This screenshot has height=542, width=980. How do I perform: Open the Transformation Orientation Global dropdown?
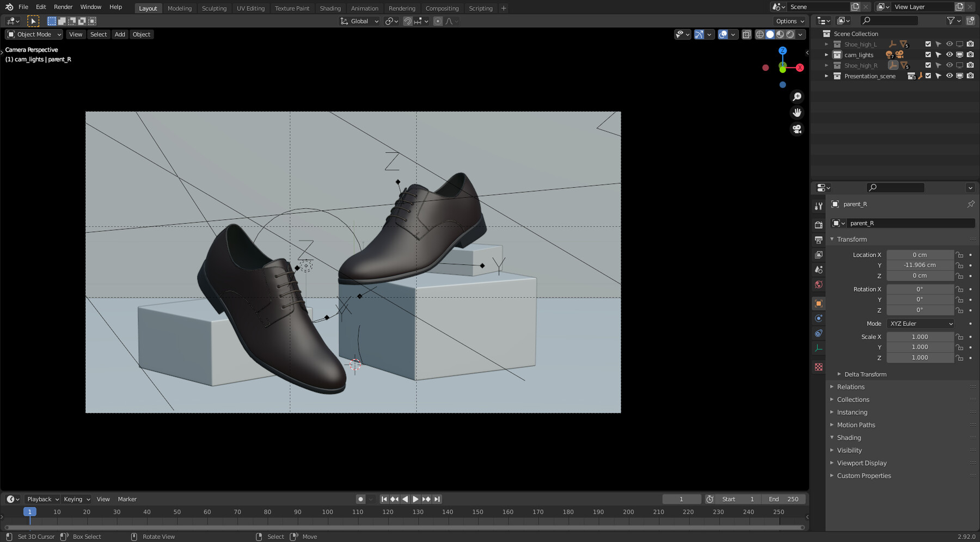tap(359, 21)
